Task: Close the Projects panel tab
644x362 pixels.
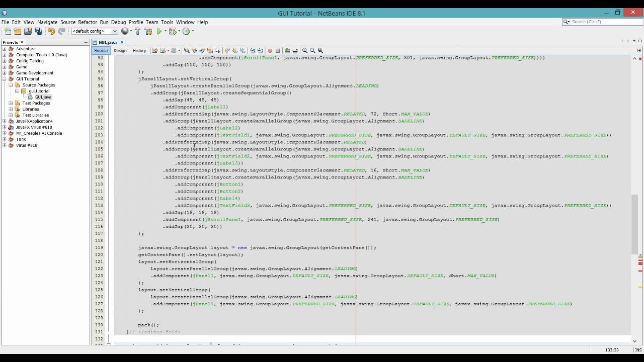Action: click(22, 42)
